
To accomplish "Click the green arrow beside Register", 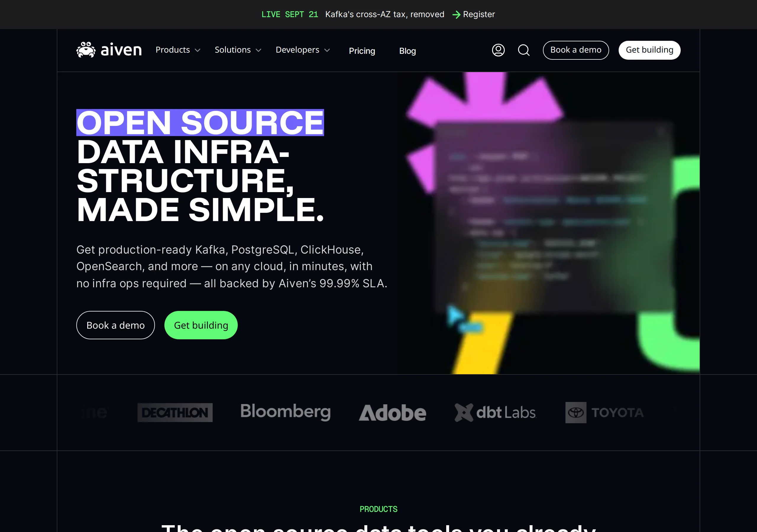I will [x=456, y=14].
